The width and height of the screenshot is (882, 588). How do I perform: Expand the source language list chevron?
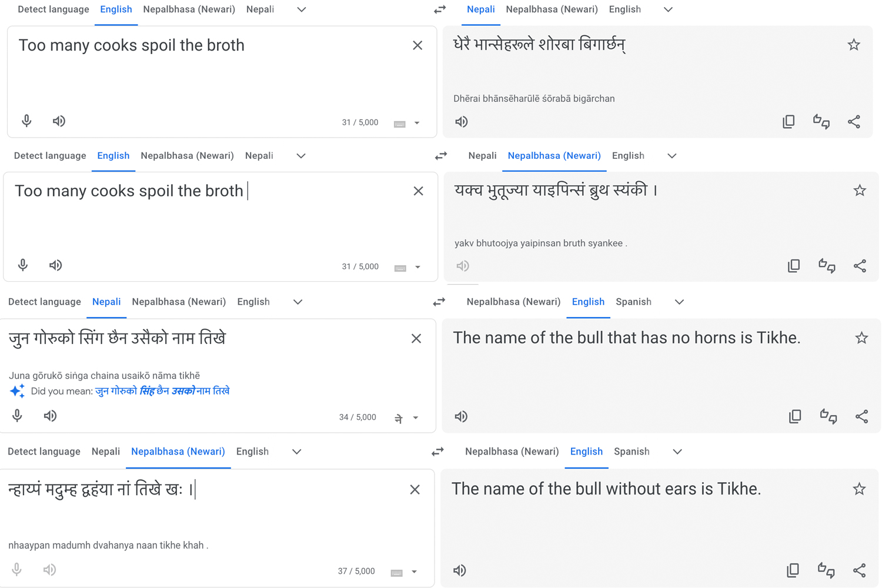coord(300,9)
